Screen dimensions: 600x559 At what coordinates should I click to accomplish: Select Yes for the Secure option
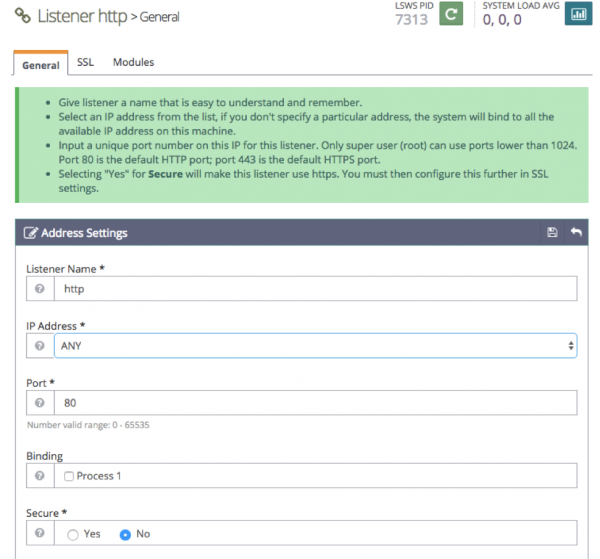72,534
